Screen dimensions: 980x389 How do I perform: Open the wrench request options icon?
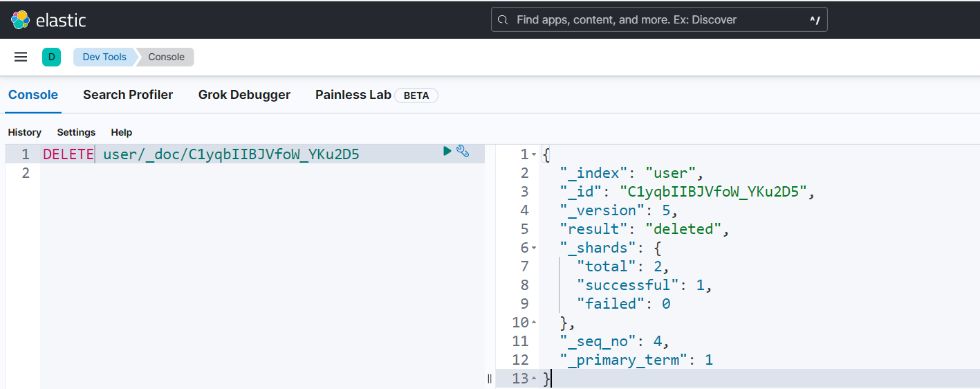pyautogui.click(x=463, y=151)
